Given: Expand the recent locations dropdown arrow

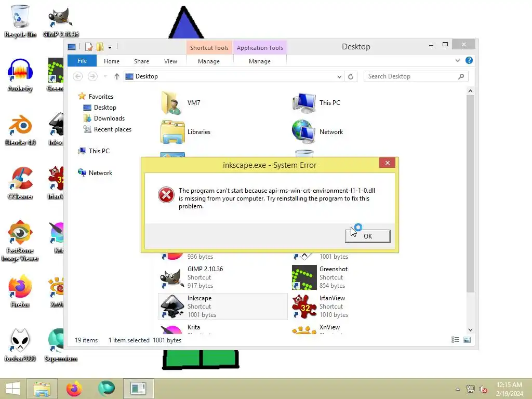Looking at the screenshot, I should pyautogui.click(x=105, y=76).
